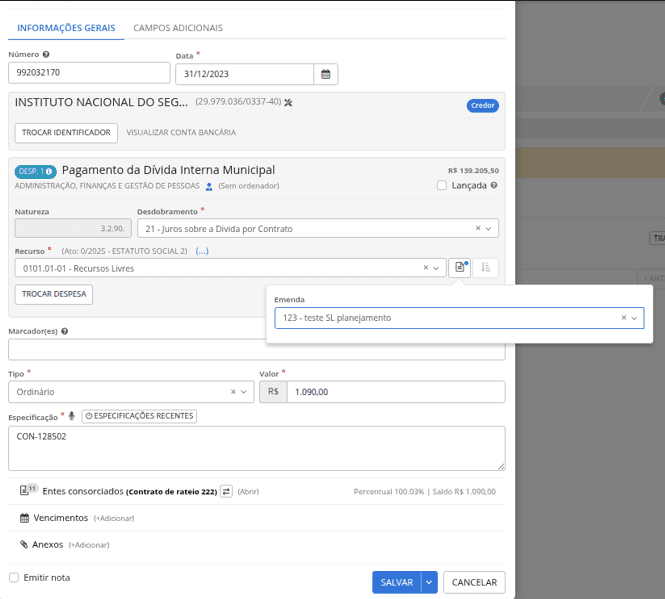The height and width of the screenshot is (599, 665).
Task: Click the ordenador person icon
Action: click(209, 186)
